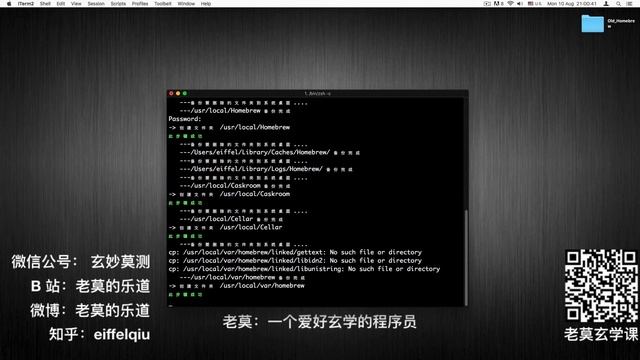This screenshot has width=640, height=360.
Task: Open the U.S. input source menu
Action: coord(535,4)
